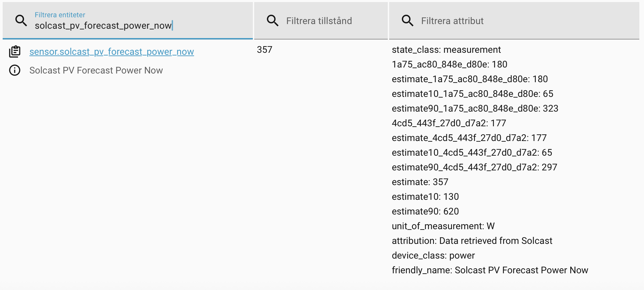Click the device_class: power attribute line

433,256
